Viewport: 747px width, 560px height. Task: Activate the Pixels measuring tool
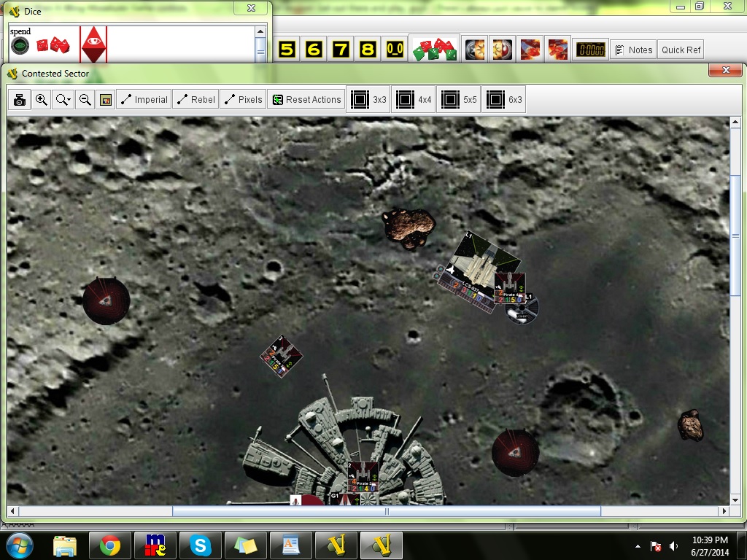(x=243, y=100)
